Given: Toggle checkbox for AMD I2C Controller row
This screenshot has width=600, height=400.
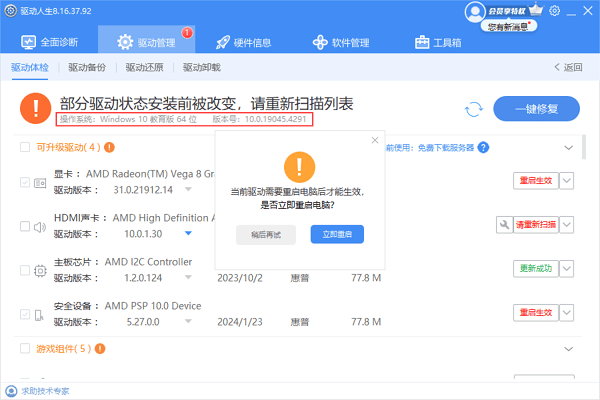Looking at the screenshot, I should click(x=26, y=270).
